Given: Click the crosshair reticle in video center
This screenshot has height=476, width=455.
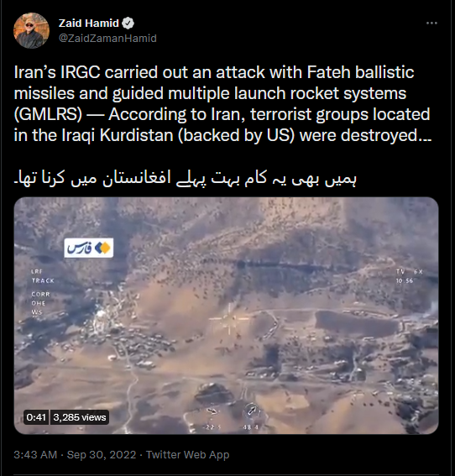Looking at the screenshot, I should pyautogui.click(x=229, y=319).
